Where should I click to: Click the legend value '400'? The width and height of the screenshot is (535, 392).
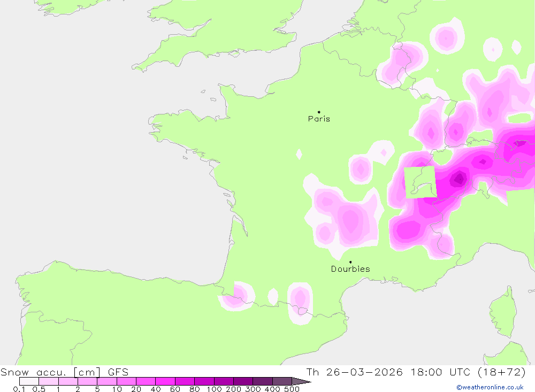coord(273,389)
